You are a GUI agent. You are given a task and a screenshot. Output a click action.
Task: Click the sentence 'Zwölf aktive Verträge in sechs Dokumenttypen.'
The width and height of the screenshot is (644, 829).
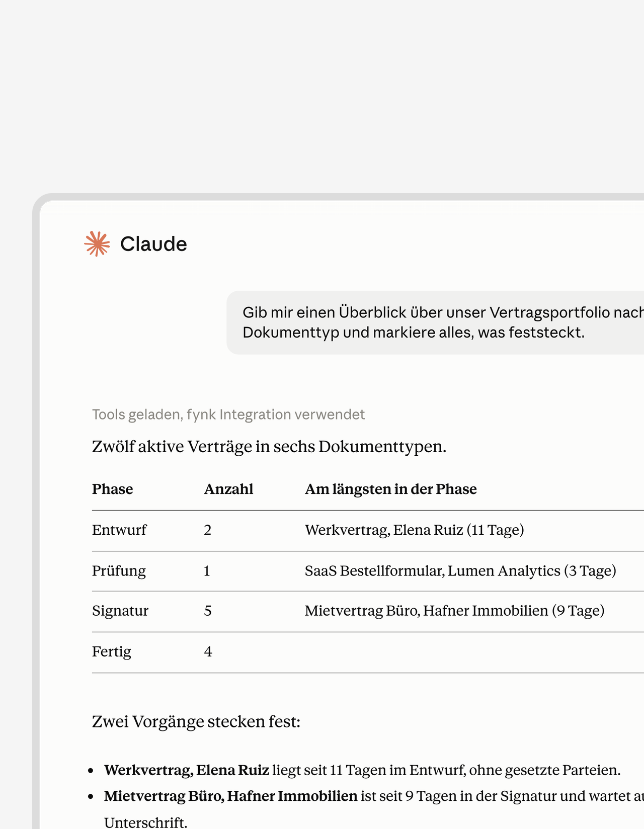269,447
